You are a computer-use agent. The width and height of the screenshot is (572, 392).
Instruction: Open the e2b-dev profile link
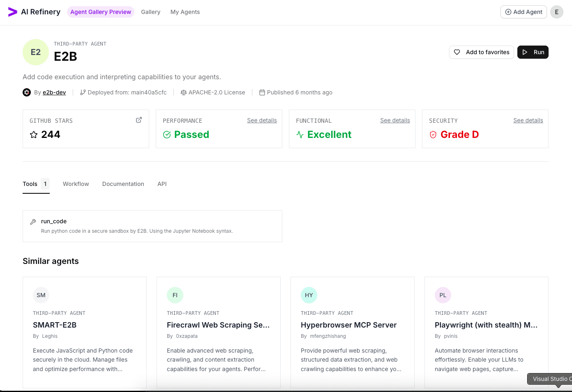tap(54, 92)
